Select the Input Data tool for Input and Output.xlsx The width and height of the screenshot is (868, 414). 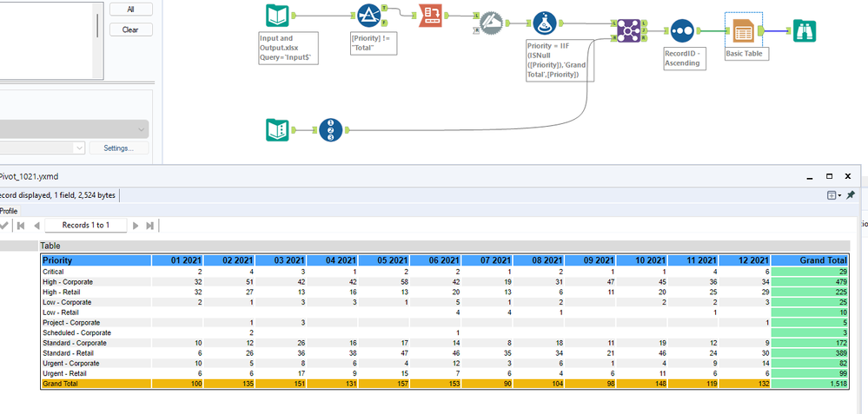[277, 16]
